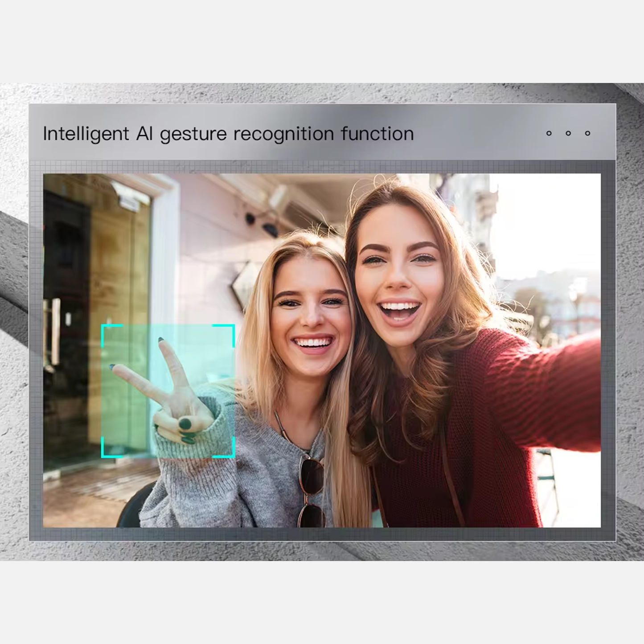The height and width of the screenshot is (644, 644).
Task: Click the word "Intelligent" in the title
Action: (x=86, y=134)
